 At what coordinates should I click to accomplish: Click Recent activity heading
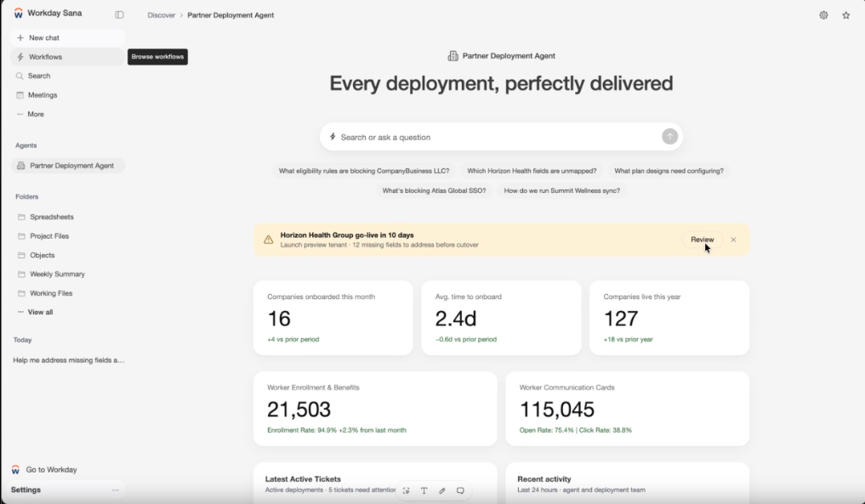544,479
